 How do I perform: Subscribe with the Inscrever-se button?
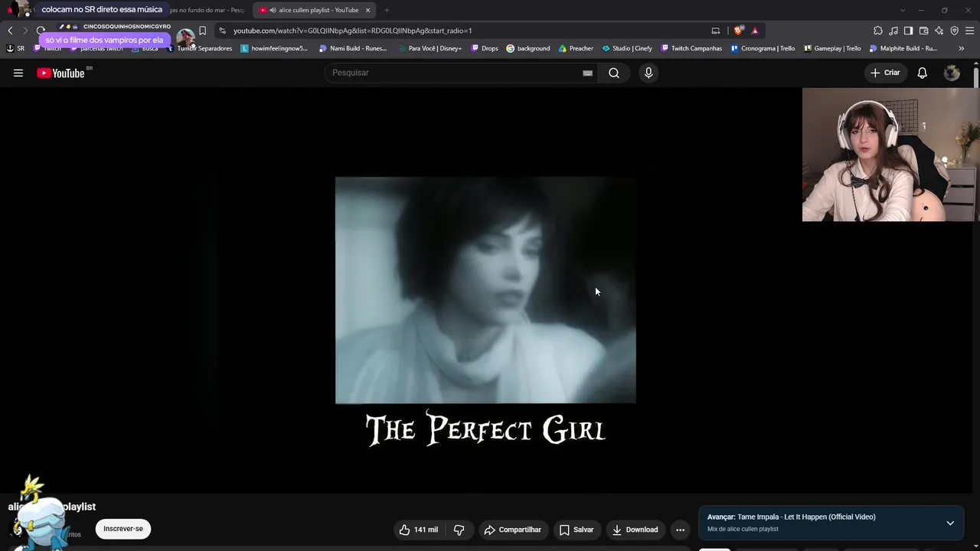tap(123, 529)
